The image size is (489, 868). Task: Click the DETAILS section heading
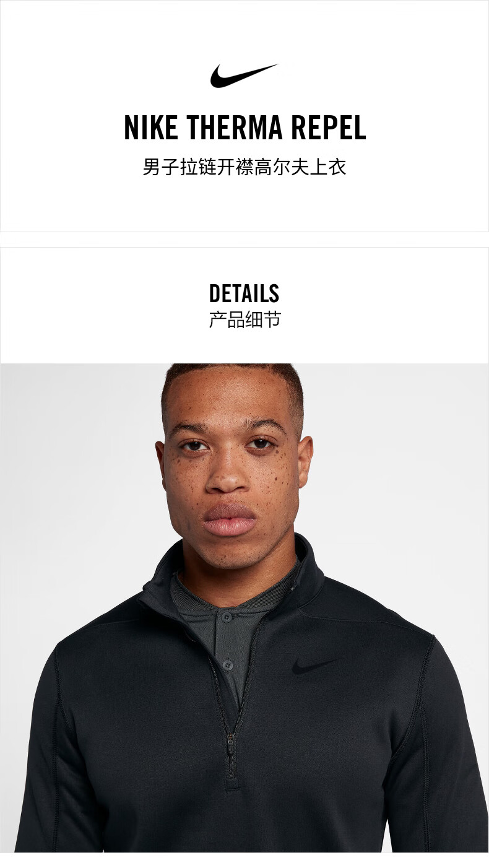pyautogui.click(x=244, y=293)
